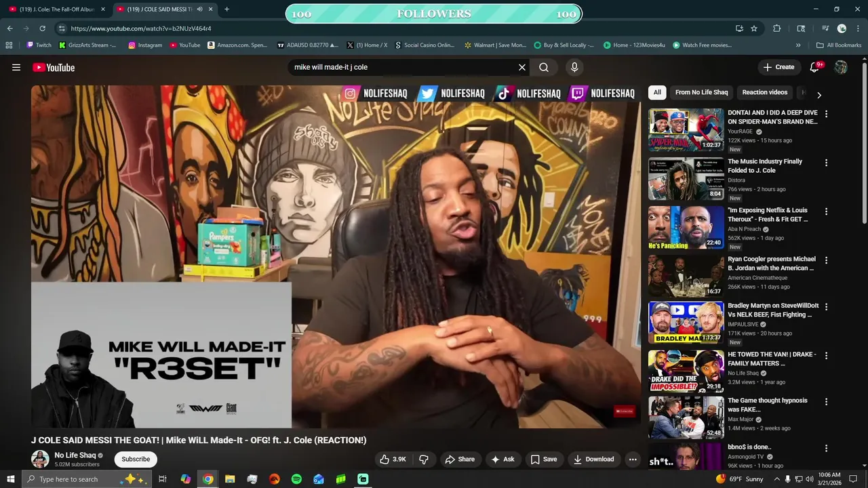The image size is (868, 488).
Task: Open the No Life Shaq channel name link
Action: [x=75, y=455]
